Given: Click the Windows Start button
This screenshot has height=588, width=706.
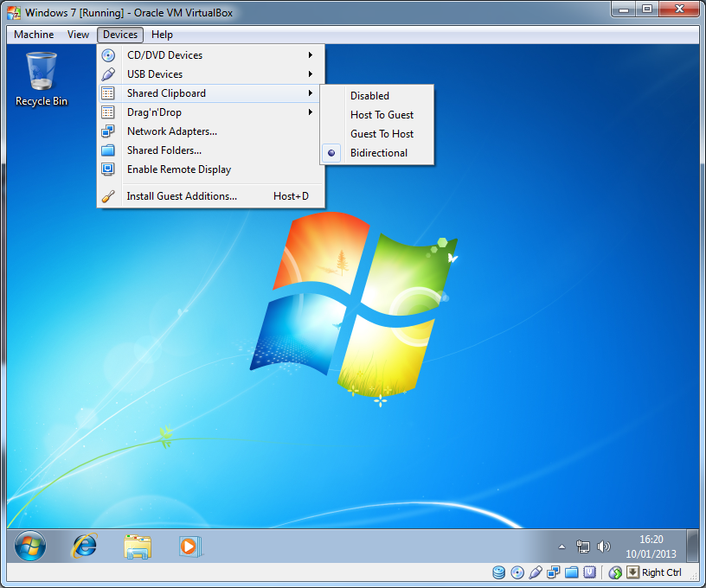Looking at the screenshot, I should [30, 546].
